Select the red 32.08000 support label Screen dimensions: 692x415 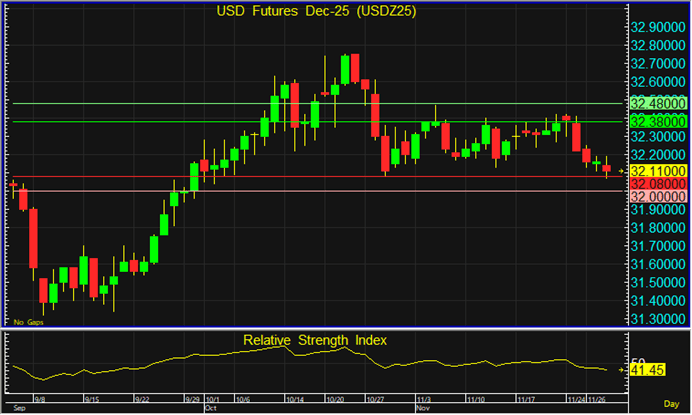655,185
